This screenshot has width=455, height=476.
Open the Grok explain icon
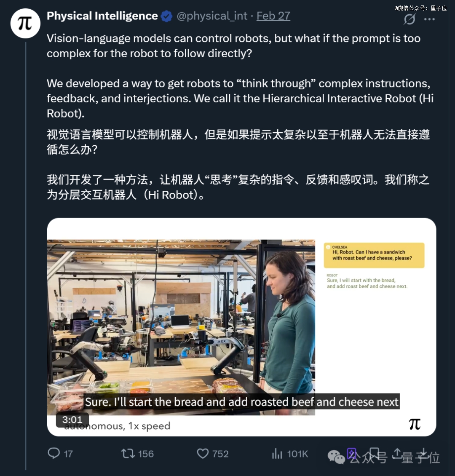(409, 19)
